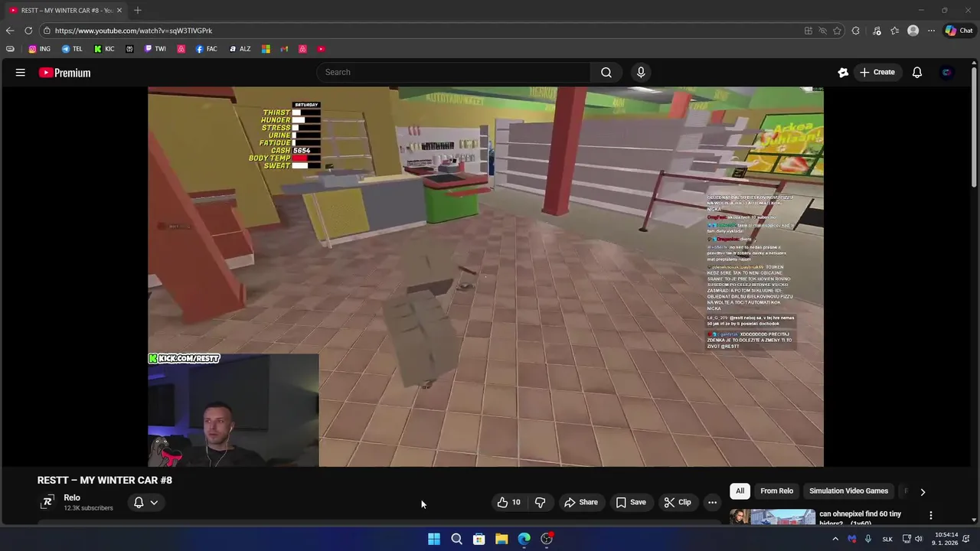Image resolution: width=980 pixels, height=551 pixels.
Task: Show more filter chips with right arrow
Action: tap(923, 491)
